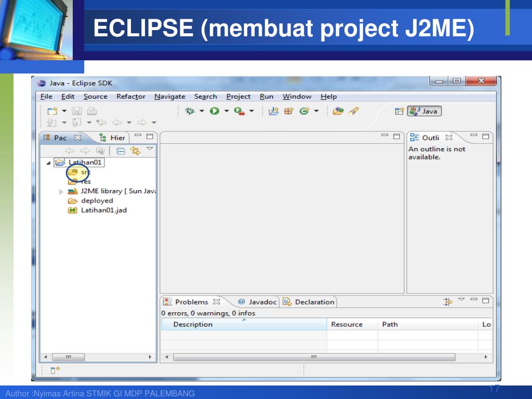532x399 pixels.
Task: Open the Problems view menu triangle
Action: click(x=461, y=299)
